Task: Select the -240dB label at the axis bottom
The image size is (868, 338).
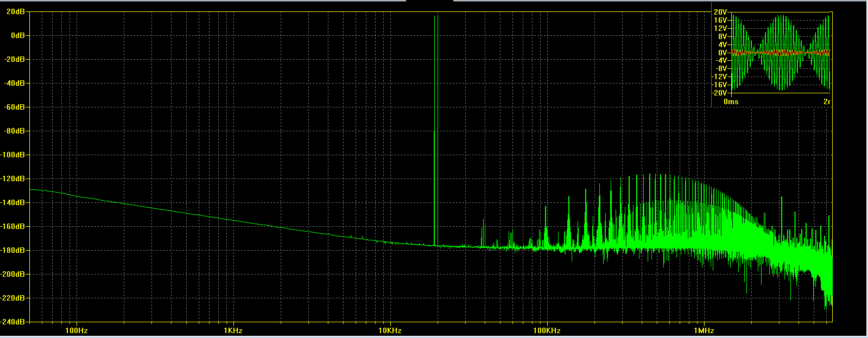Action: point(13,321)
